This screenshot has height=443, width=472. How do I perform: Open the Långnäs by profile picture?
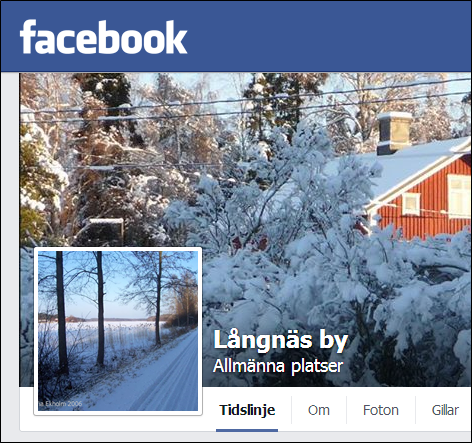[x=118, y=331]
